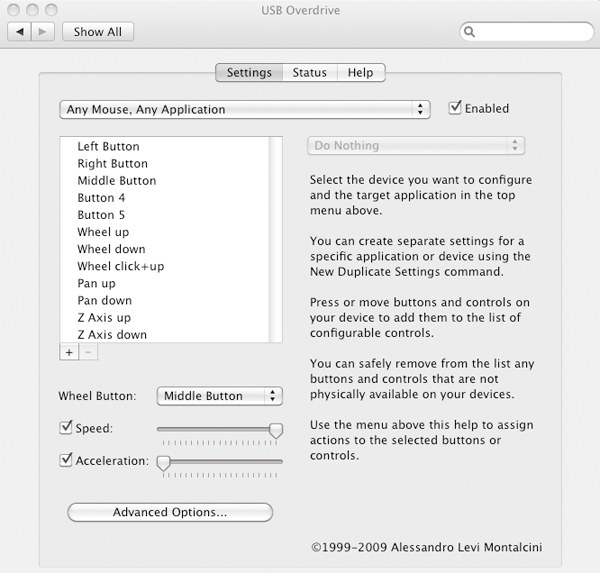
Task: Click the Acceleration slider thumb
Action: pyautogui.click(x=163, y=463)
